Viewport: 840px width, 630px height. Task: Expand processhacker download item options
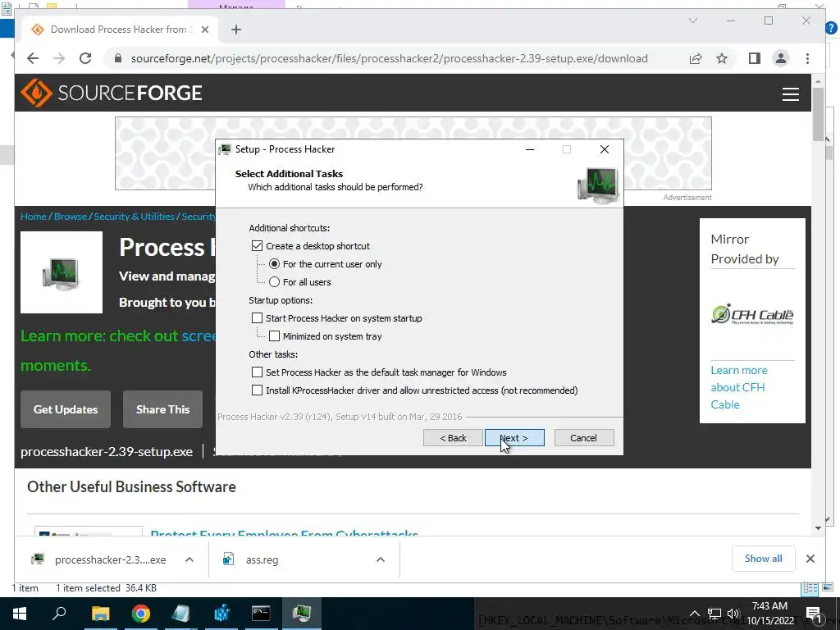pos(189,559)
